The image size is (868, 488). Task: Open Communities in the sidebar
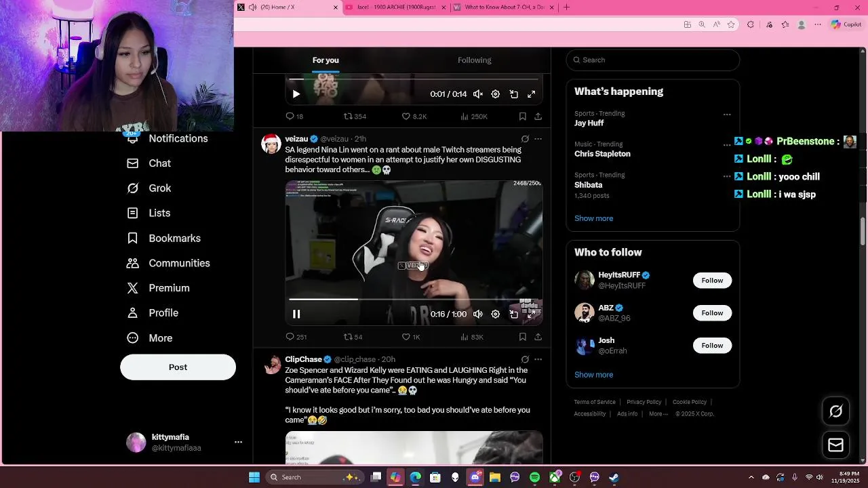coord(169,263)
